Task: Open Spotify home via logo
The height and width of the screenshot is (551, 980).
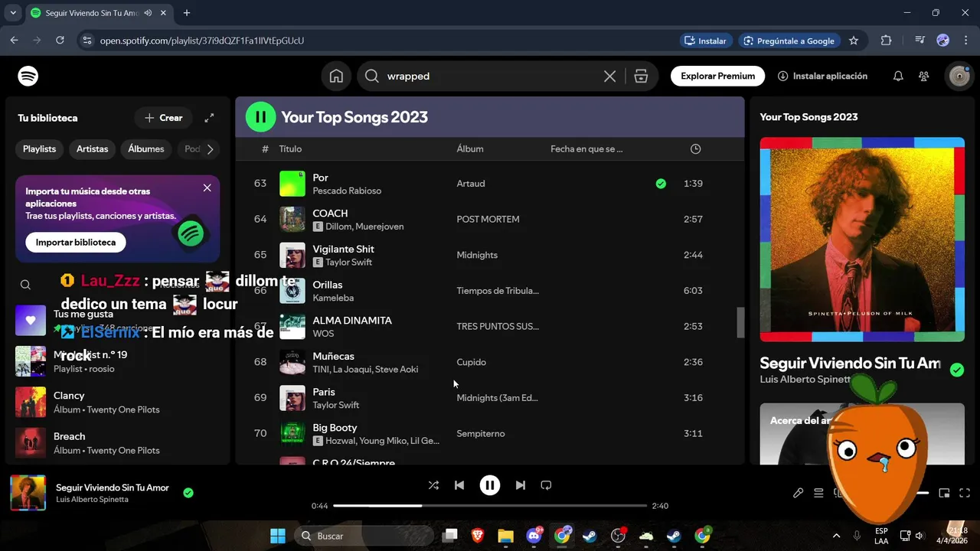Action: pos(28,76)
